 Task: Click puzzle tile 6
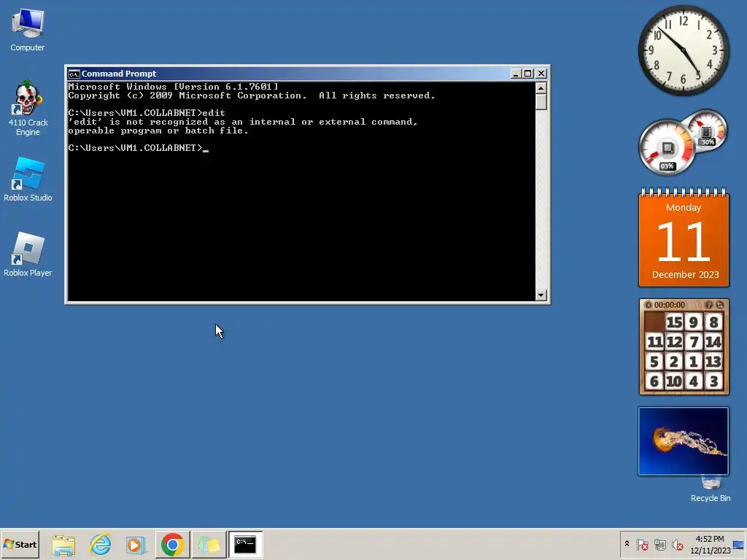[x=654, y=381]
